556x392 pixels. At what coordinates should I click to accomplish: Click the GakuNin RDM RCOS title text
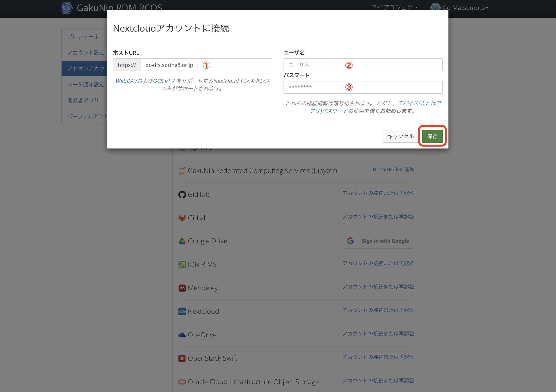[x=119, y=8]
